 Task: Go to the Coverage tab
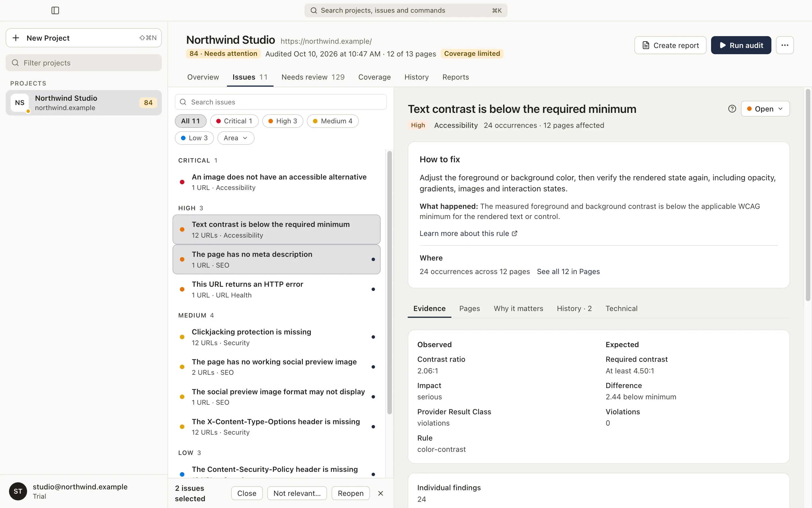coord(374,77)
